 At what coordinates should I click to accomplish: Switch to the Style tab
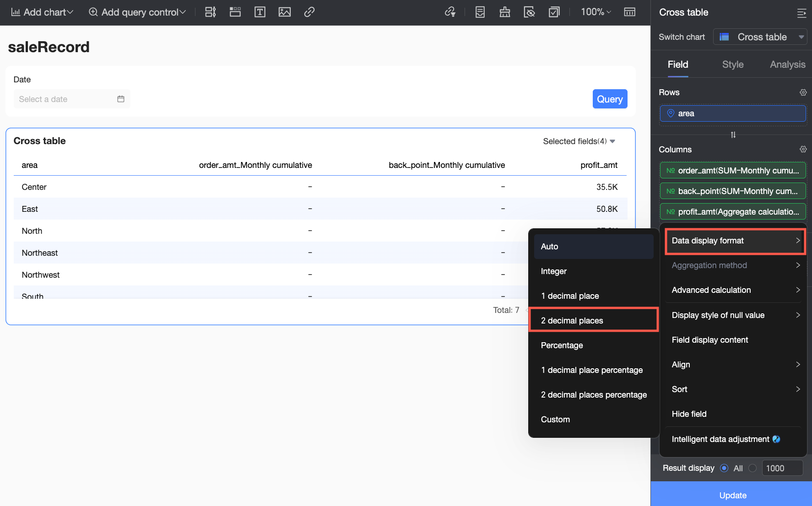click(732, 65)
